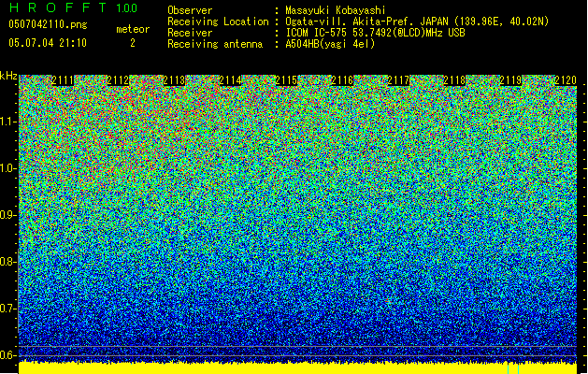Click the Receiving Location label
Viewport: 588px width, 374px height.
pos(218,22)
